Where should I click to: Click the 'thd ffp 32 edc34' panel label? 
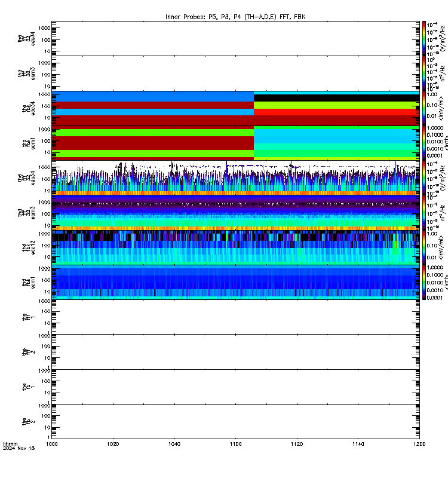(x=26, y=177)
